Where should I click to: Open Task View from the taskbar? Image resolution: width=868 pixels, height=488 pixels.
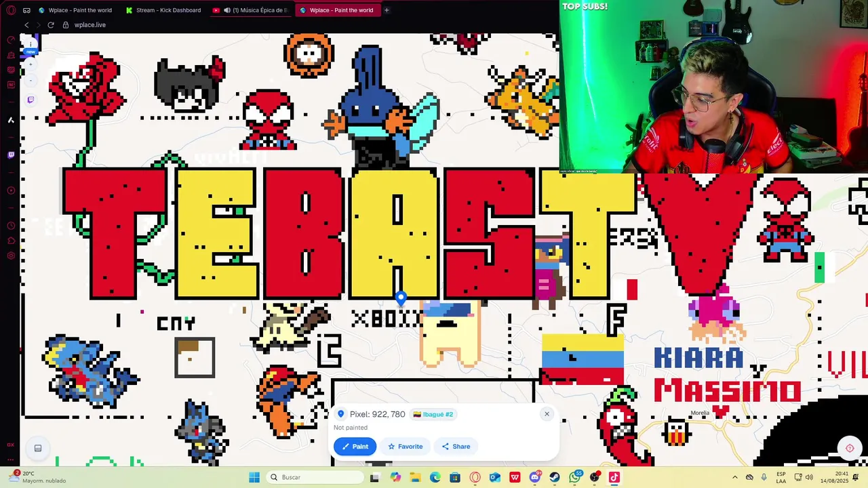click(375, 477)
